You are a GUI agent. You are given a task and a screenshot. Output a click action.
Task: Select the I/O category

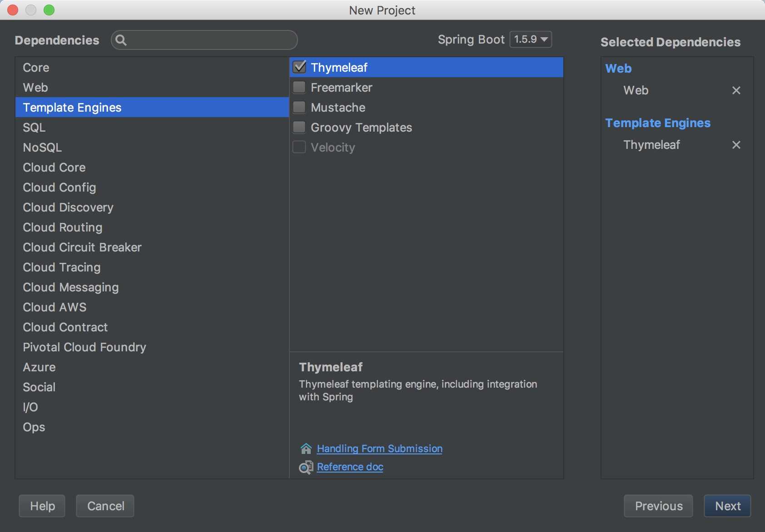[152, 407]
